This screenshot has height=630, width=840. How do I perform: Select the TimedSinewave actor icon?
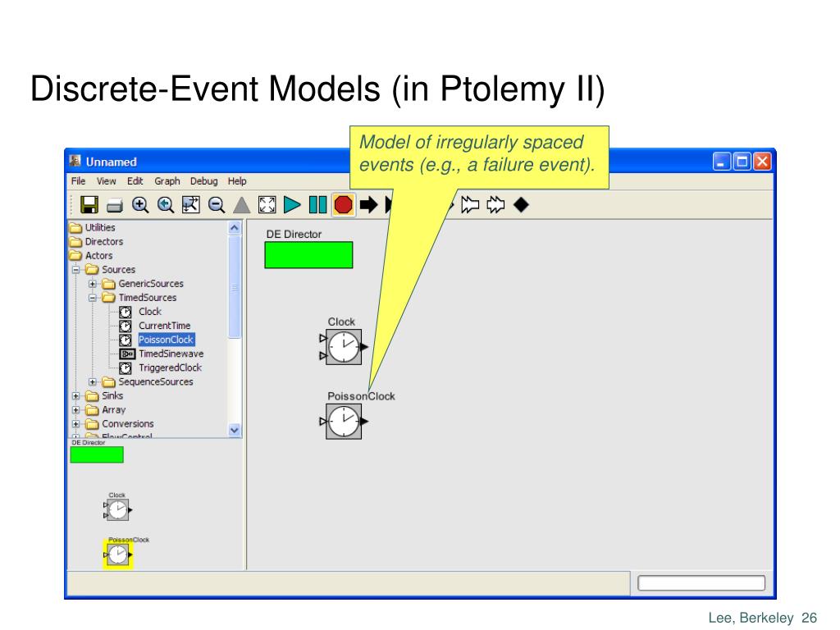[x=127, y=354]
